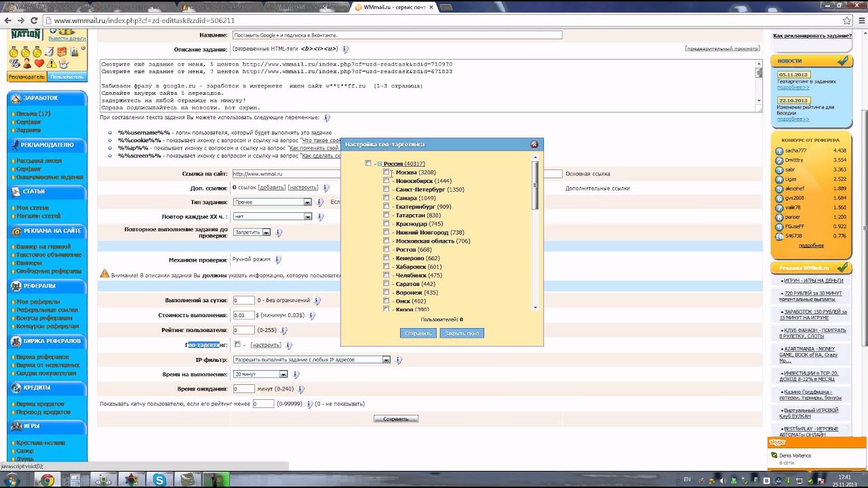Click подробнее under Геотаргетинг в заданиях news
The image size is (868, 488).
click(793, 87)
